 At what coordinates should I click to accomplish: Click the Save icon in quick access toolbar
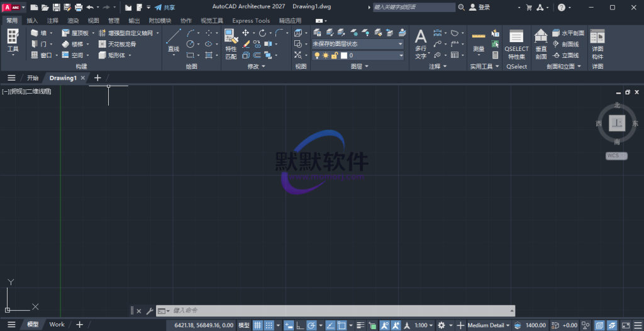(x=57, y=8)
